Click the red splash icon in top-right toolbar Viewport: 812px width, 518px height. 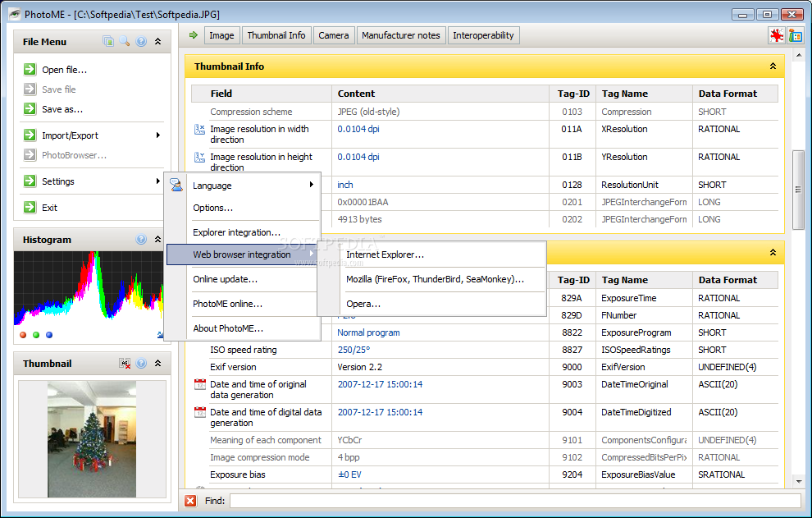pos(776,35)
